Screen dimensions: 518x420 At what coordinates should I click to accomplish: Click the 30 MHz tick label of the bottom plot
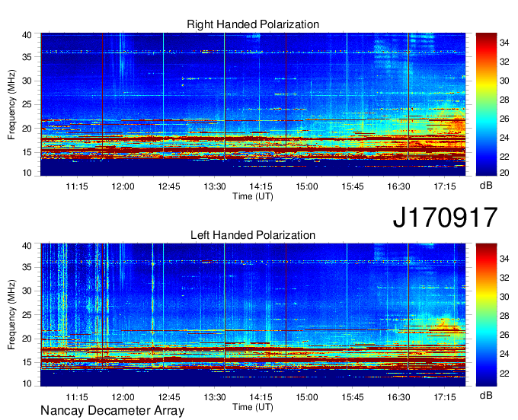(x=27, y=291)
